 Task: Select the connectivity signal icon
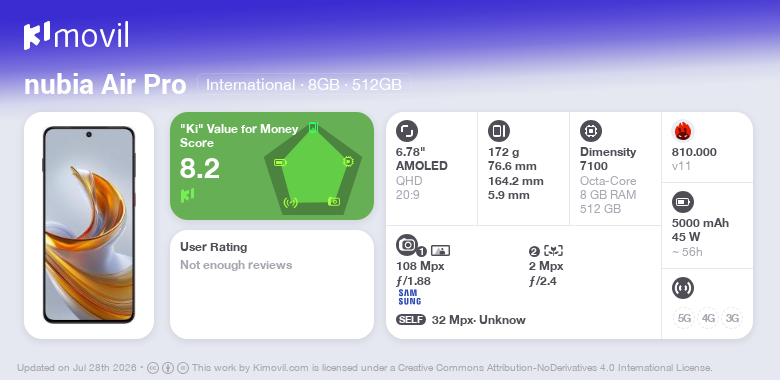click(682, 288)
